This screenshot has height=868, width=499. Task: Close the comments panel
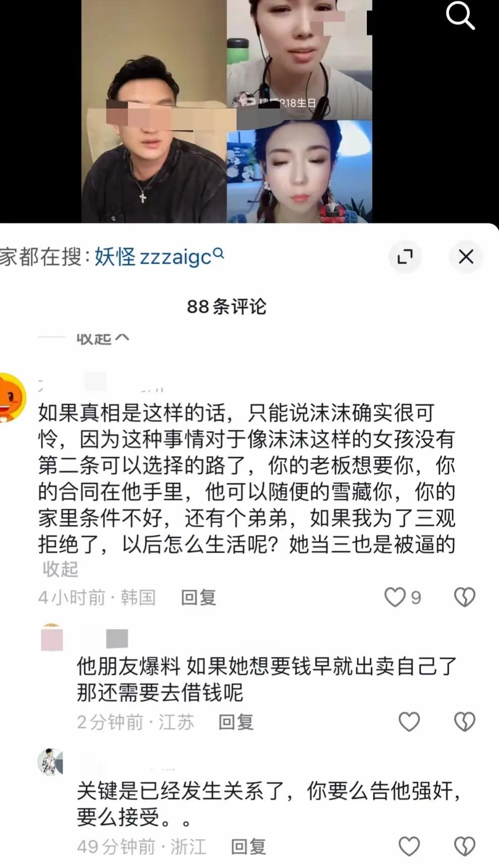(466, 257)
